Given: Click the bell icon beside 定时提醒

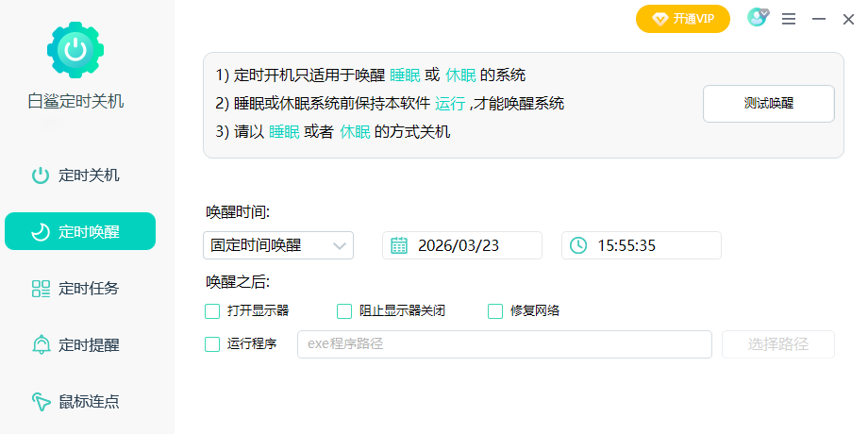Looking at the screenshot, I should pyautogui.click(x=41, y=345).
